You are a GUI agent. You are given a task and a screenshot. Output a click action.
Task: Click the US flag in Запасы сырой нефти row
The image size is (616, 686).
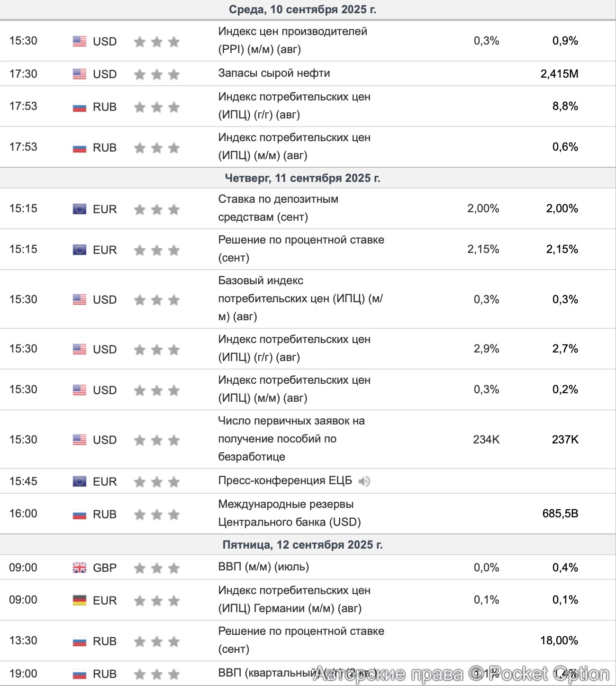click(x=80, y=74)
